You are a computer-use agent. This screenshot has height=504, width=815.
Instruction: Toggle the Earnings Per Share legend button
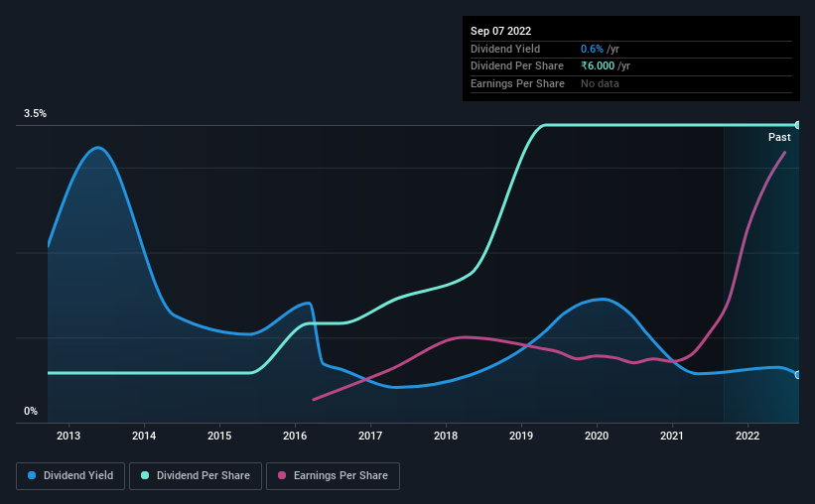point(333,476)
